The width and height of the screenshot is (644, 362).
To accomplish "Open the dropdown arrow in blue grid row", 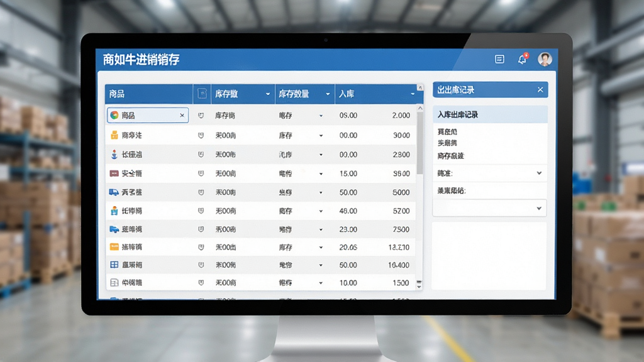I will click(x=321, y=265).
